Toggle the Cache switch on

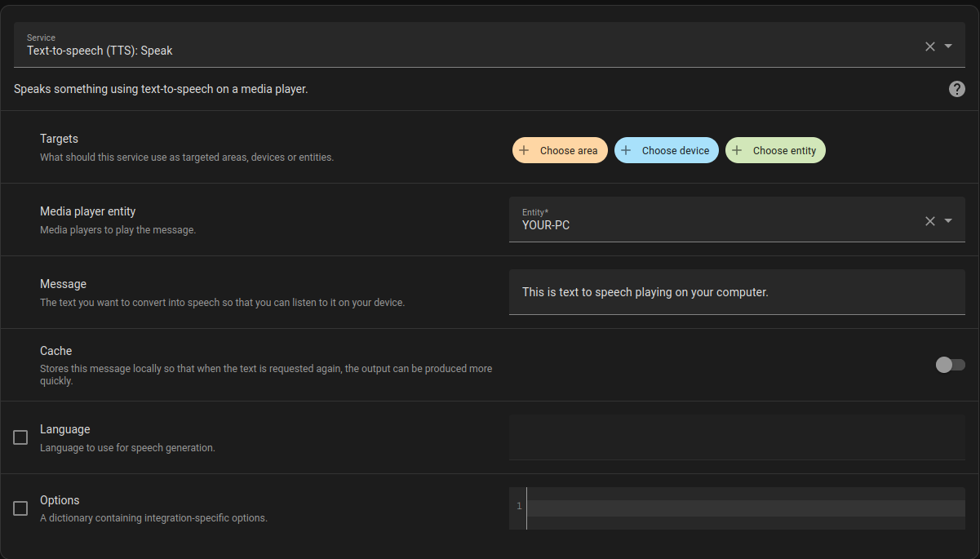pos(950,365)
